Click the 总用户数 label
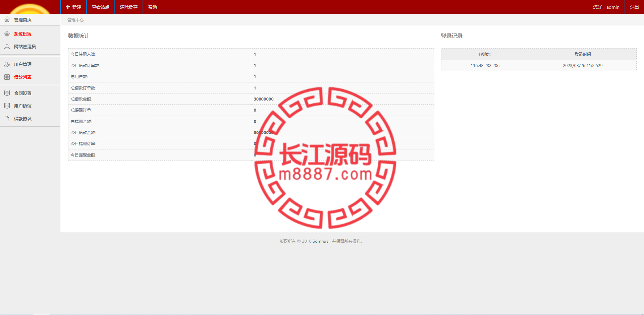The image size is (644, 315). [79, 77]
